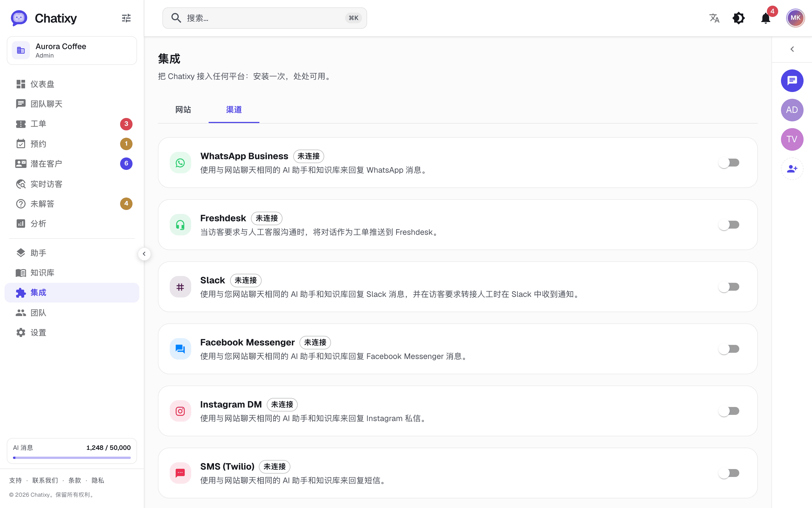Click the dashboard icon beside 仪表盘

pyautogui.click(x=21, y=84)
